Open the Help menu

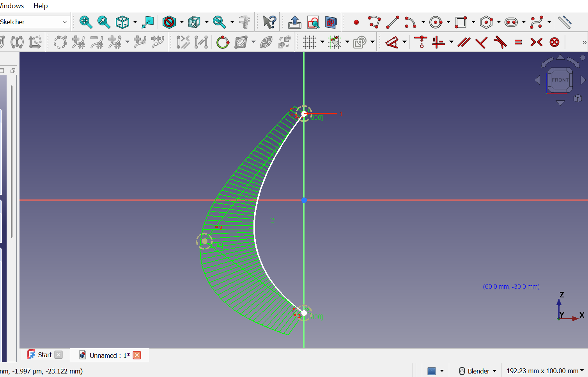41,6
